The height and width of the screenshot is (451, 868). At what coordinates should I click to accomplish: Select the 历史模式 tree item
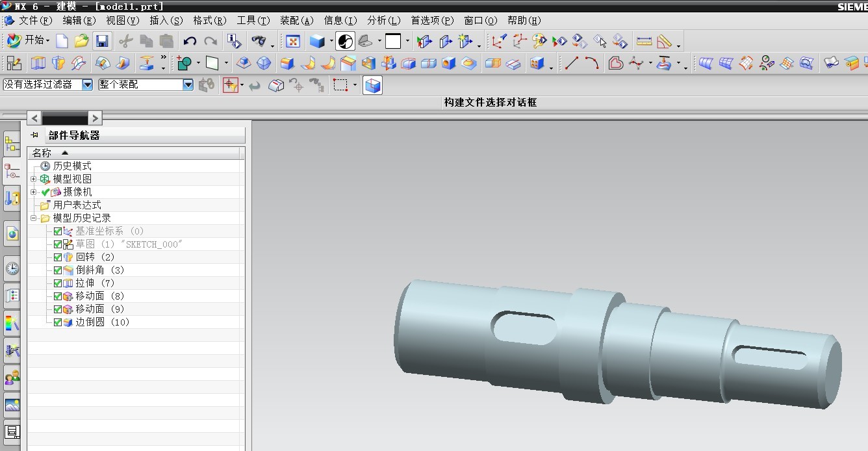tap(72, 166)
